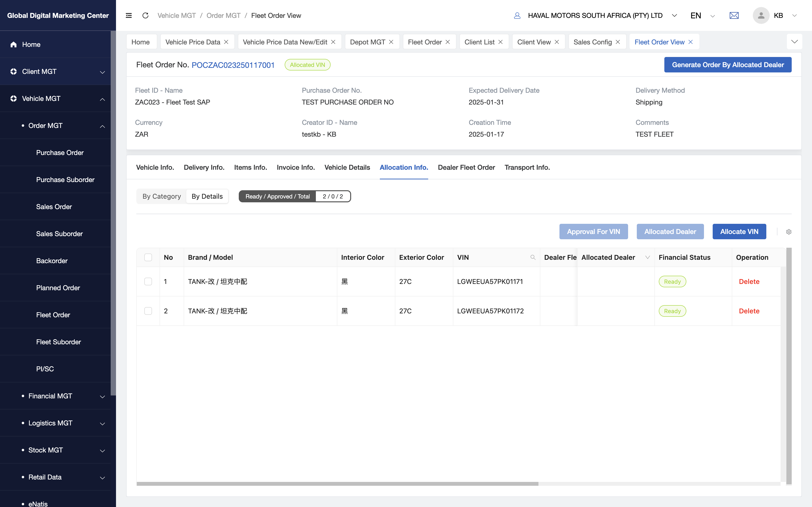The image size is (812, 507).
Task: Click the VIN column search icon
Action: point(532,257)
